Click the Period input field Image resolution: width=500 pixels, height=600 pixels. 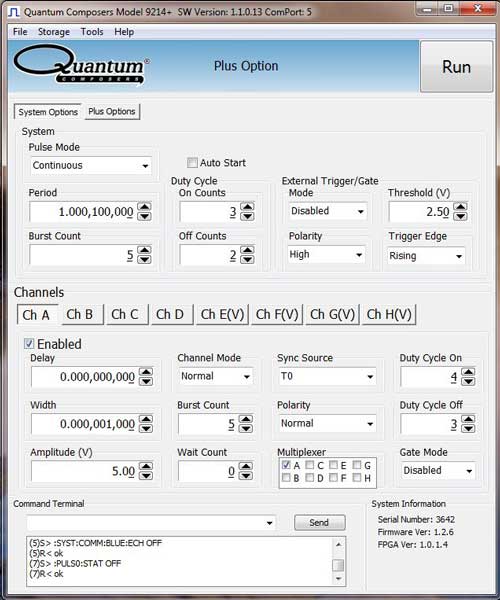[83, 212]
